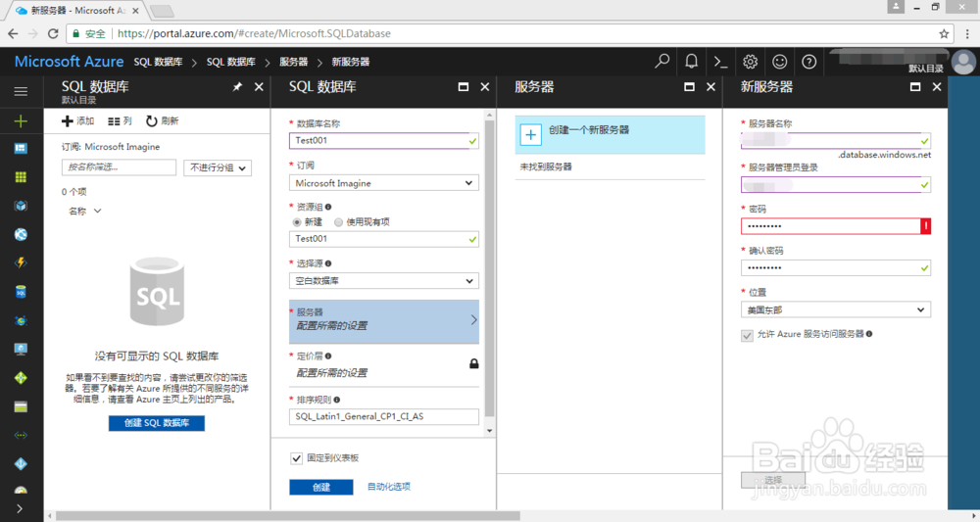Open SQL databases icon in left sidebar
Viewport: 980px width, 522px height.
(21, 292)
